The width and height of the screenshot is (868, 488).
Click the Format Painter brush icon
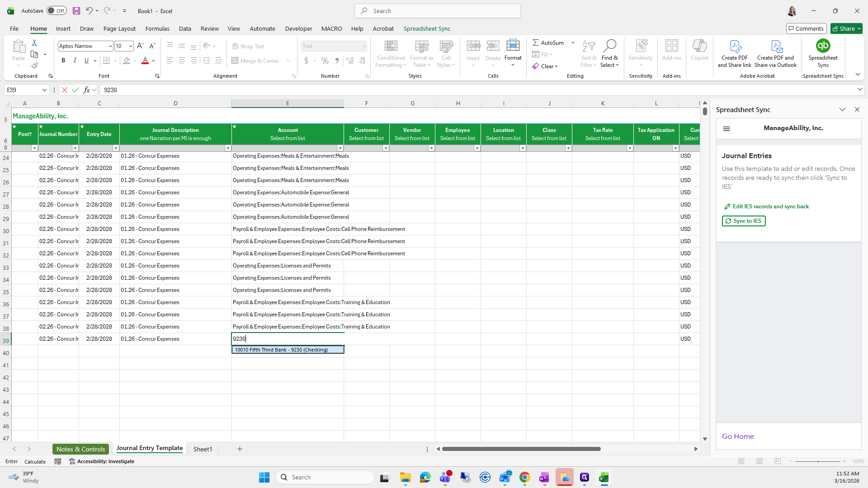coord(34,66)
